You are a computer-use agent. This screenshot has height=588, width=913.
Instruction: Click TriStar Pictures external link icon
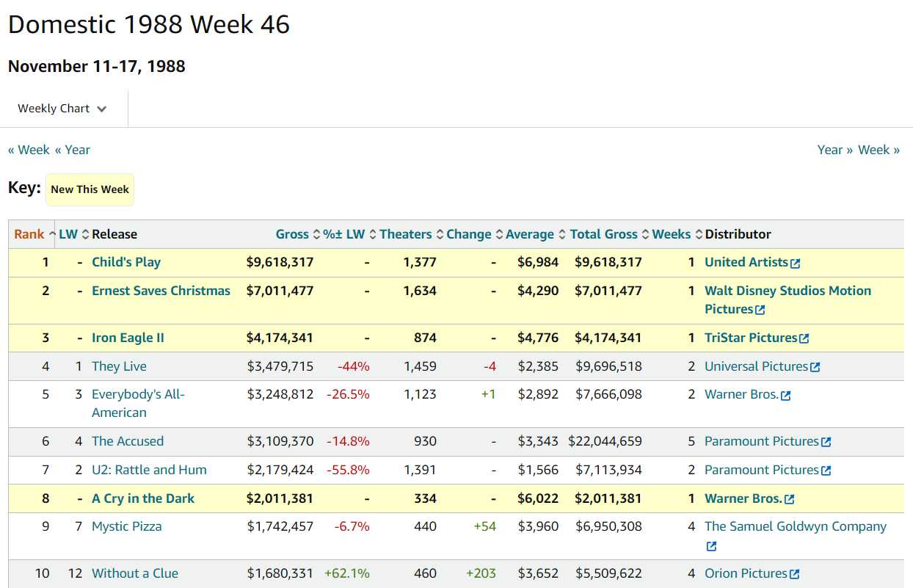(x=804, y=339)
